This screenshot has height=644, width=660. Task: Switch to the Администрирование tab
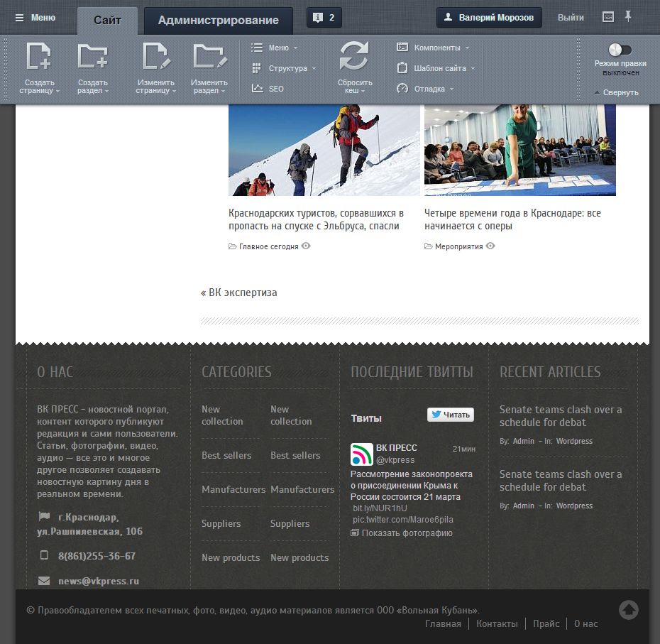[x=218, y=20]
